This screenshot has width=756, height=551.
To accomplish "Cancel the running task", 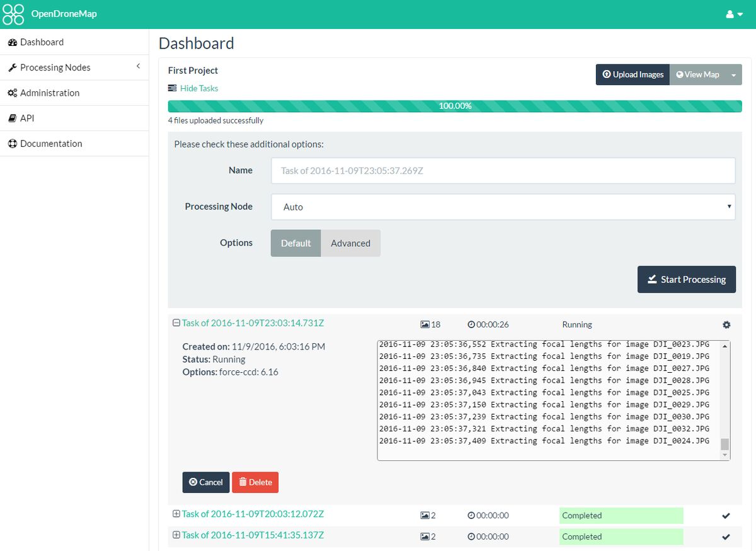I will click(206, 482).
